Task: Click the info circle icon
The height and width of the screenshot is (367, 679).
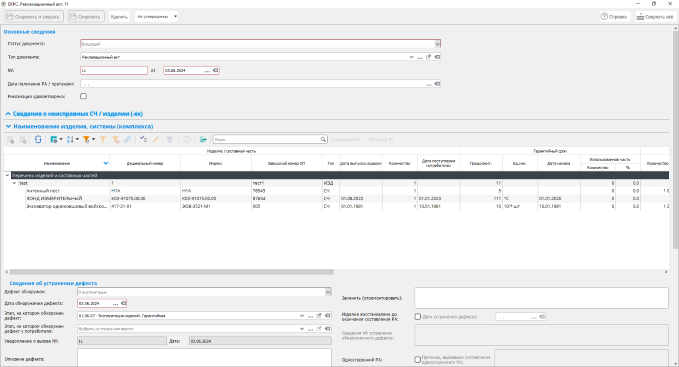Action: point(187,139)
